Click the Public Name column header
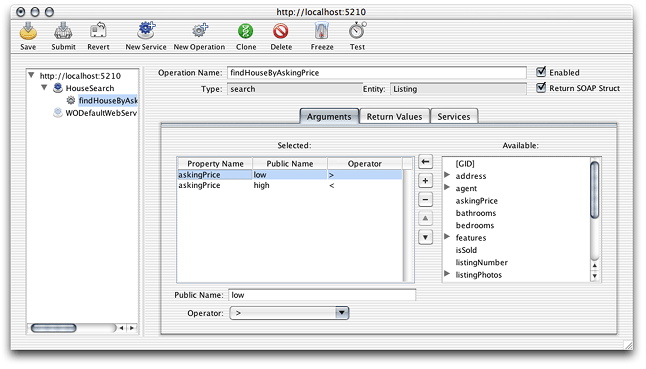 tap(290, 163)
